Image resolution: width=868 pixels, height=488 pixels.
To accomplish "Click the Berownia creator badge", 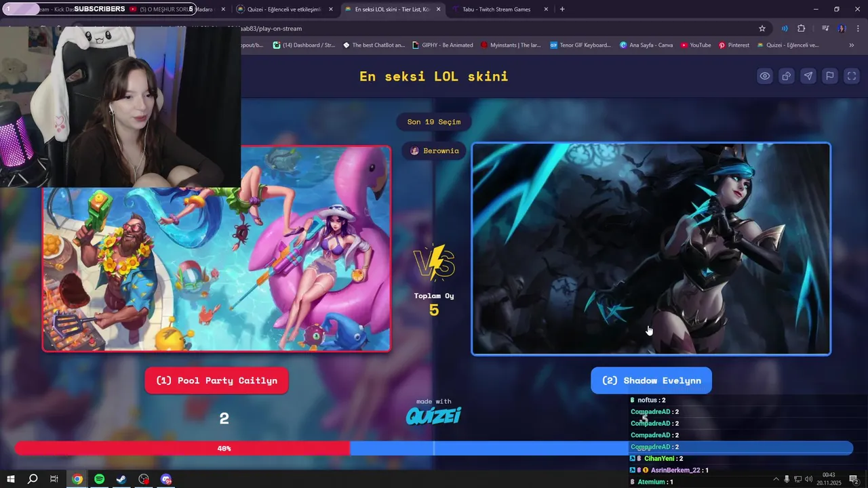I will [x=434, y=150].
